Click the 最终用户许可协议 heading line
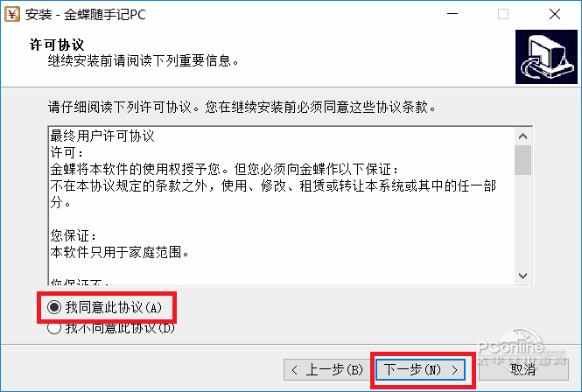582x392 pixels. pyautogui.click(x=102, y=136)
